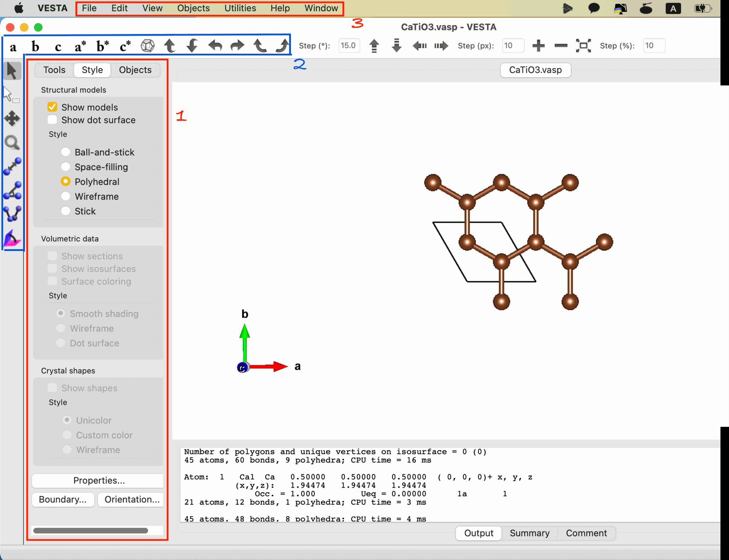Select Polyhedral style
The height and width of the screenshot is (560, 729).
[x=65, y=182]
